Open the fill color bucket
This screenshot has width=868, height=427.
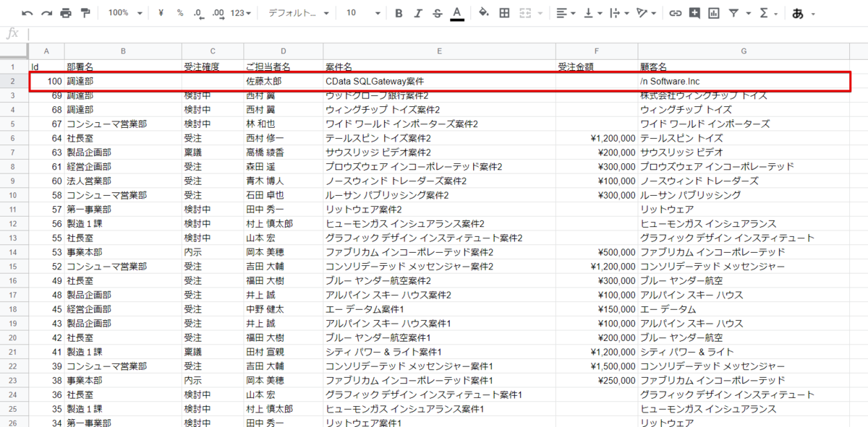484,13
